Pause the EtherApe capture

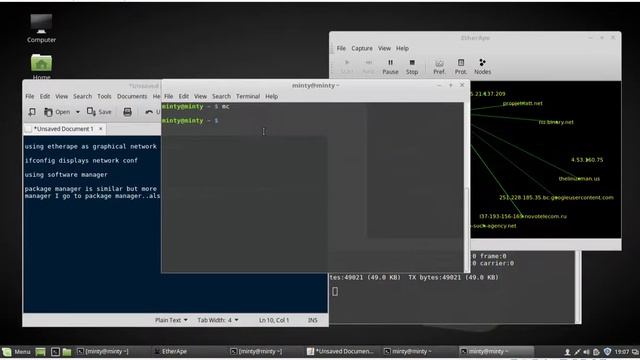click(x=390, y=67)
